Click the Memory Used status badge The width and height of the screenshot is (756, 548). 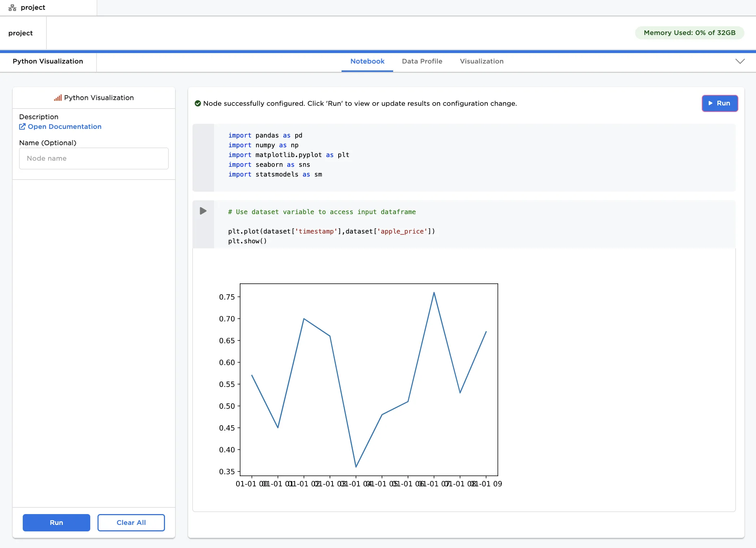(x=689, y=32)
